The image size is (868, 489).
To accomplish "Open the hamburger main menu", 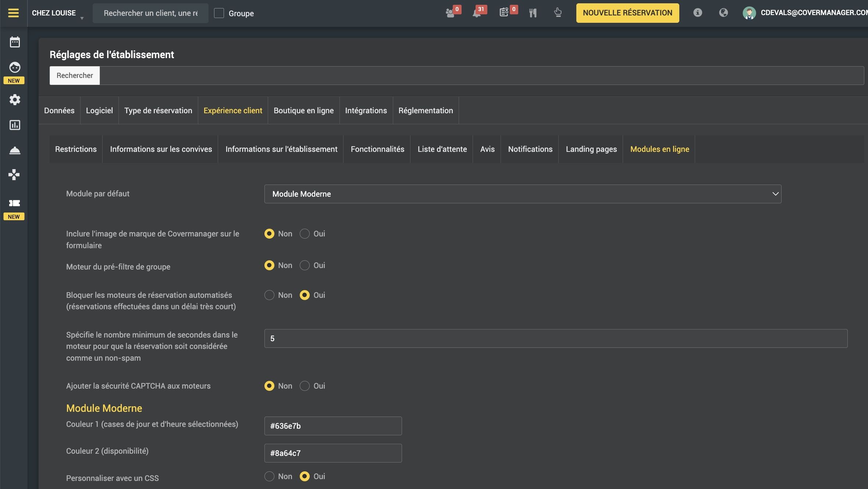I will [14, 13].
